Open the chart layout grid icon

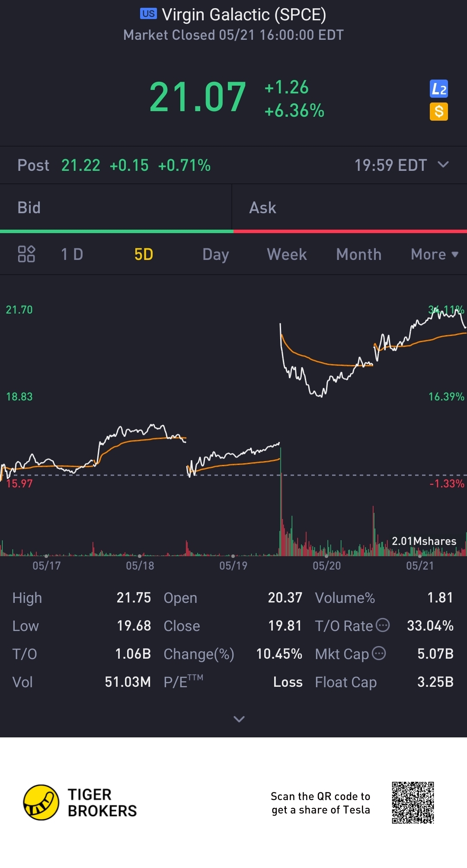click(x=26, y=254)
